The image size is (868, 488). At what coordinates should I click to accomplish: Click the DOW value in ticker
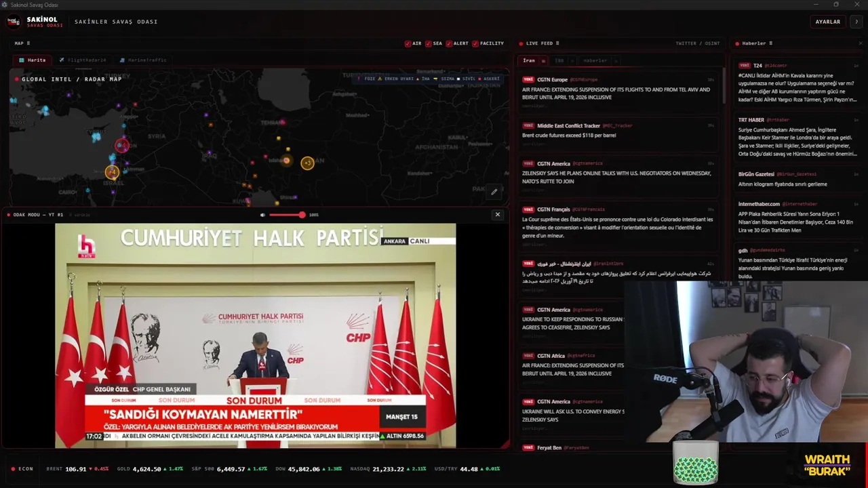click(304, 469)
